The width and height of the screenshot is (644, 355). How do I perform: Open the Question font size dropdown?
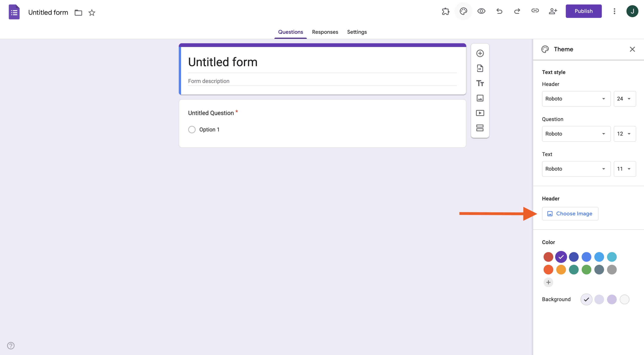625,134
